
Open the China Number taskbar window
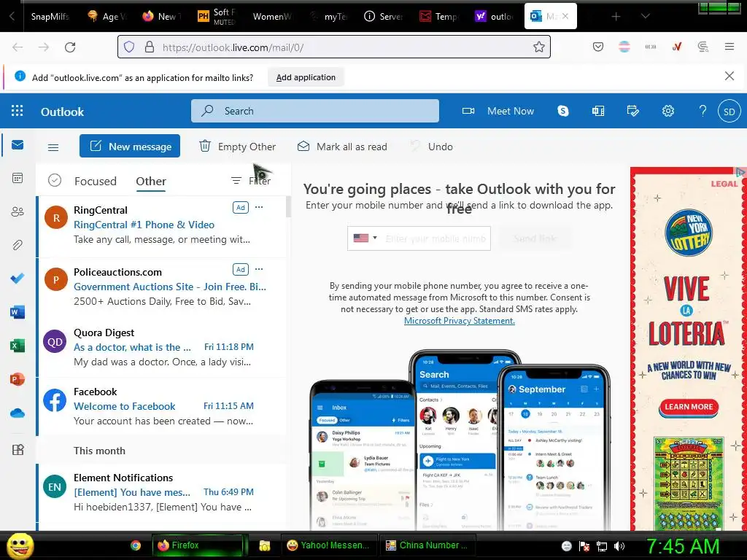(426, 545)
